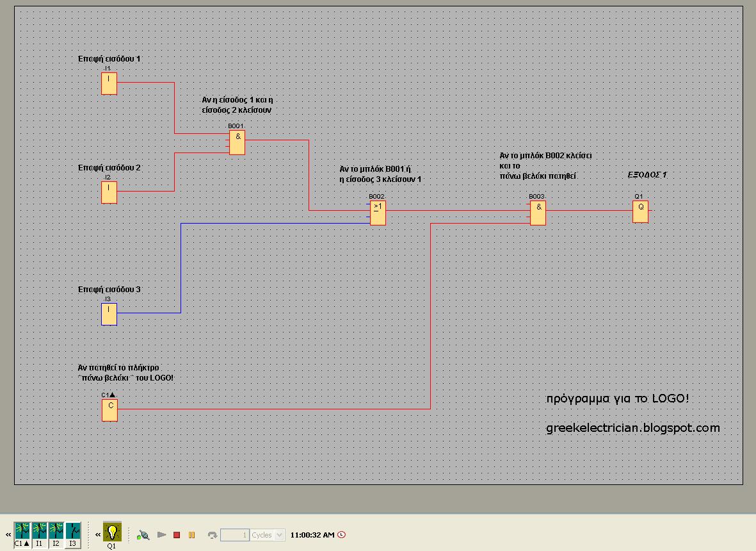The image size is (756, 551).
Task: Click the C1 cursor-key block in the diagram
Action: [109, 411]
